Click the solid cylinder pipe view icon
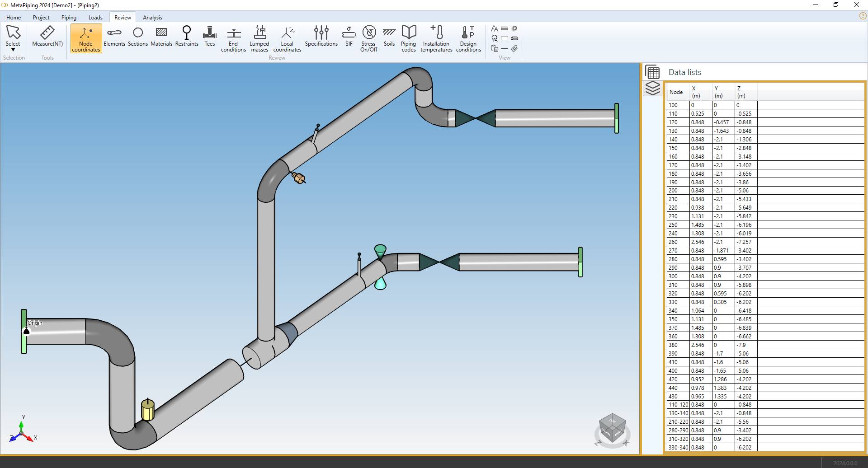This screenshot has width=868, height=468. click(514, 38)
